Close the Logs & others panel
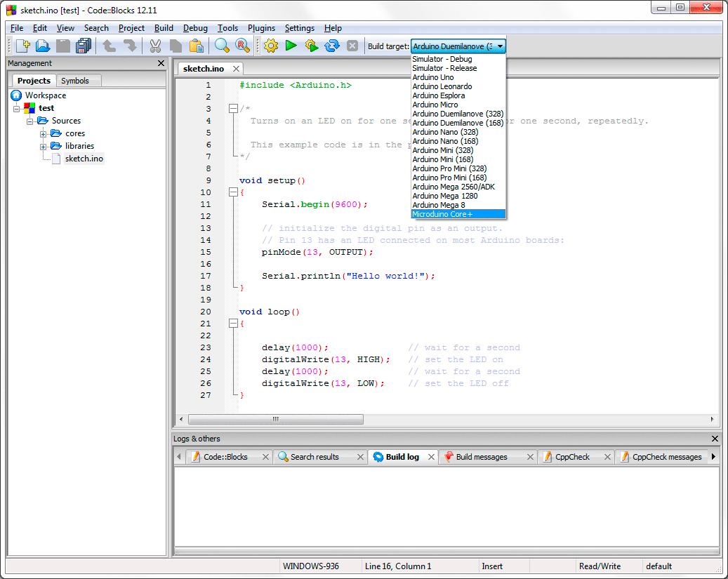Viewport: 728px width, 579px height. point(715,439)
